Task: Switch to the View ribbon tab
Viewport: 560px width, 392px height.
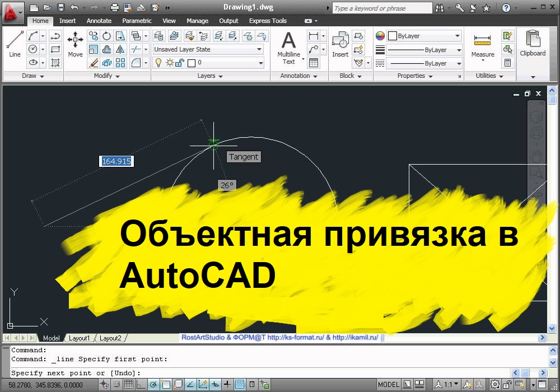Action: coord(169,21)
